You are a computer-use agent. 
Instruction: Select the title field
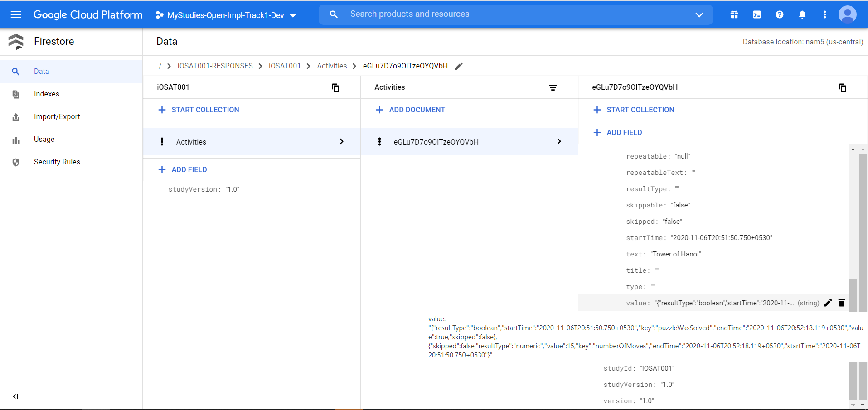click(642, 270)
